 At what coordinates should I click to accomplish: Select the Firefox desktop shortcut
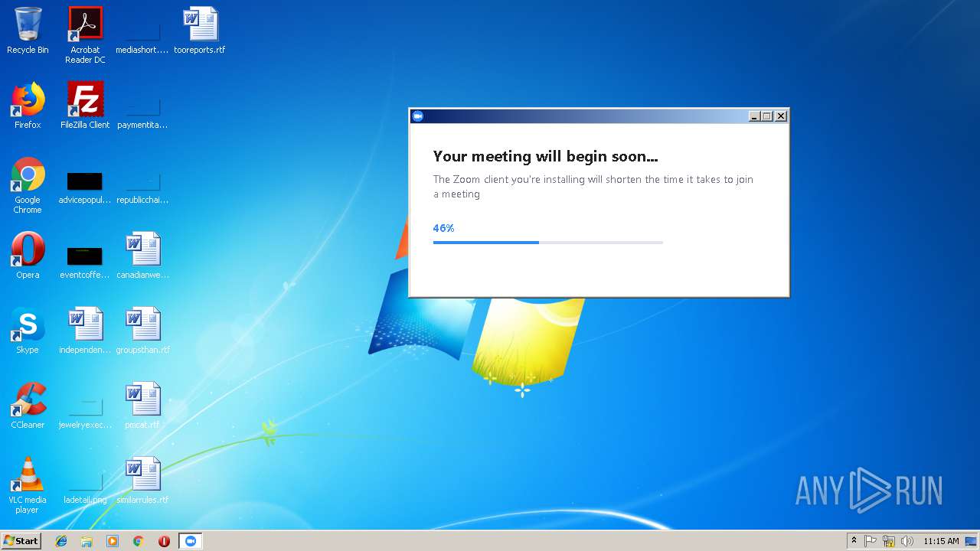coord(28,106)
